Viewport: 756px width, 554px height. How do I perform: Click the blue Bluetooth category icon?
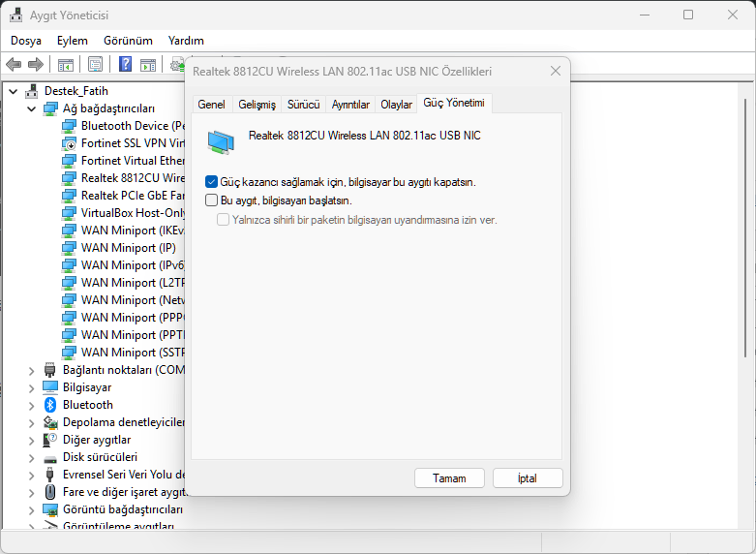[x=50, y=405]
